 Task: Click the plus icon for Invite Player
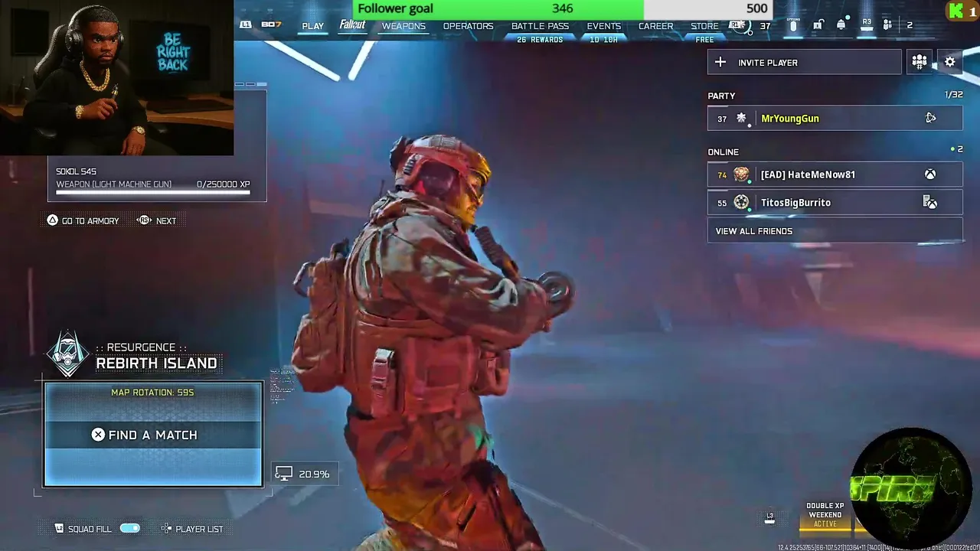[x=720, y=62]
